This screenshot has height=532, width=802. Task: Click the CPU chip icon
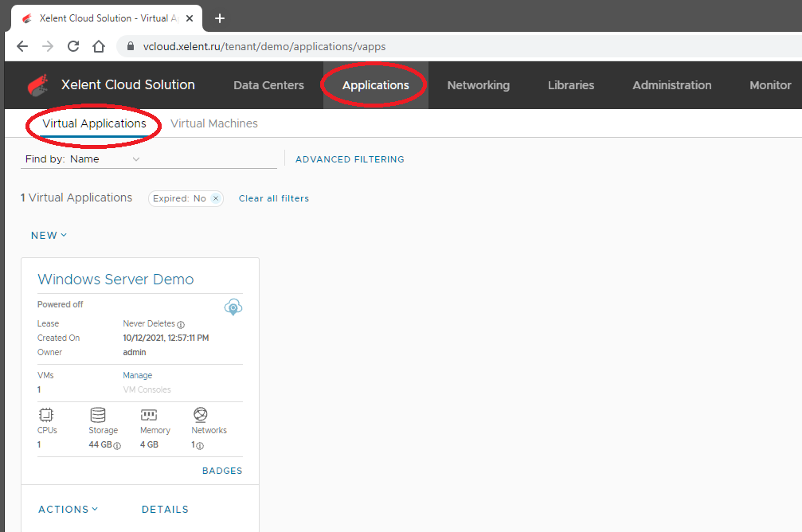pyautogui.click(x=46, y=414)
